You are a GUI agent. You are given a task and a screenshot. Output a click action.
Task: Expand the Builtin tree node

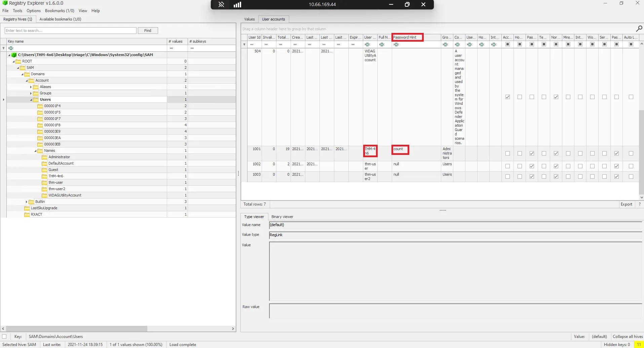pos(27,202)
